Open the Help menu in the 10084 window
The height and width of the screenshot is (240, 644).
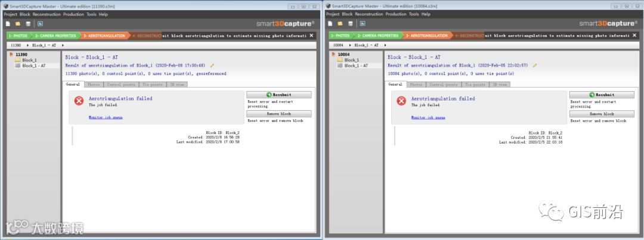426,14
